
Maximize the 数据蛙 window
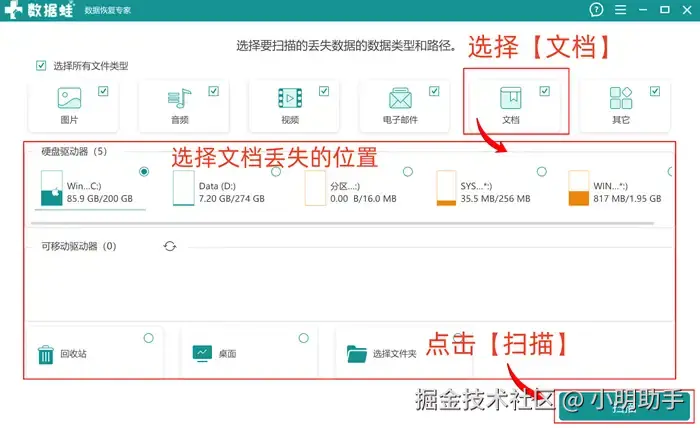665,9
